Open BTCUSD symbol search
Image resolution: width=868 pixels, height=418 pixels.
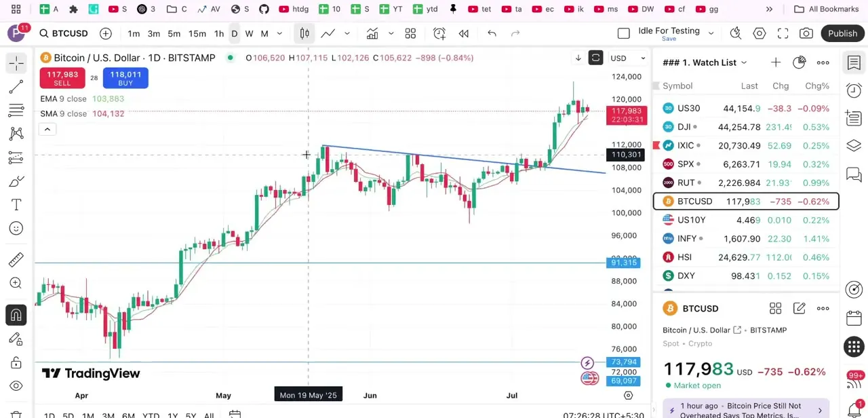click(x=63, y=33)
